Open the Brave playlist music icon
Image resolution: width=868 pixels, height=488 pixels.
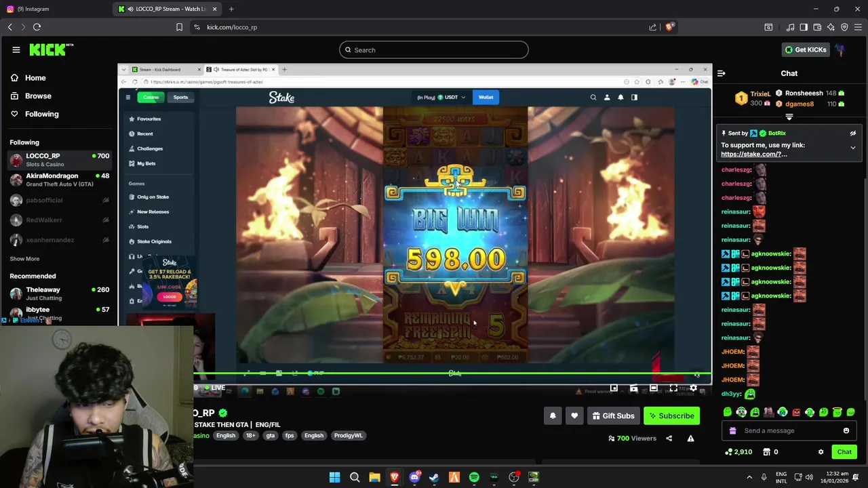pyautogui.click(x=790, y=27)
